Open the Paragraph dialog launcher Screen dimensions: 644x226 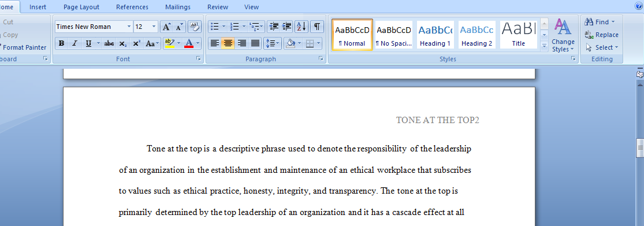(x=321, y=59)
